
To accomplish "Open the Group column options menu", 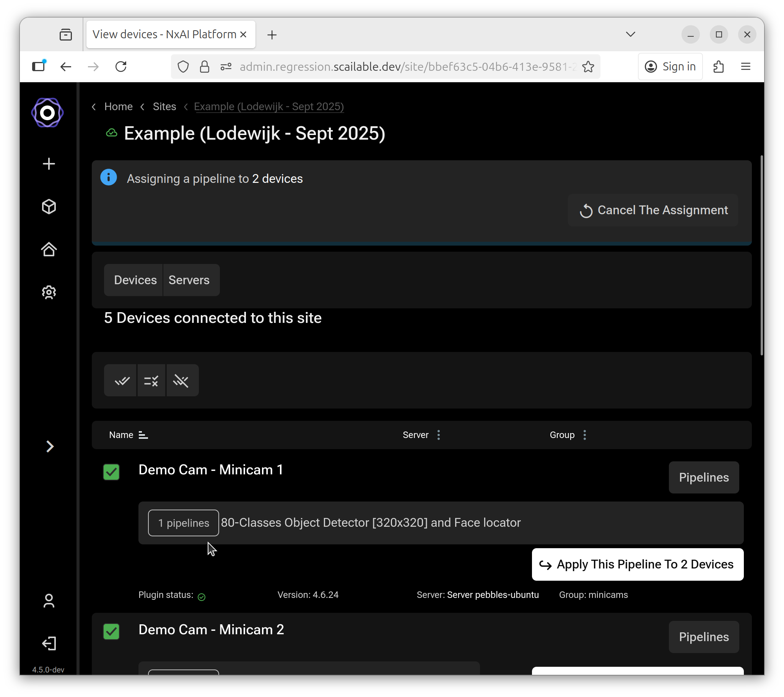I will coord(584,435).
